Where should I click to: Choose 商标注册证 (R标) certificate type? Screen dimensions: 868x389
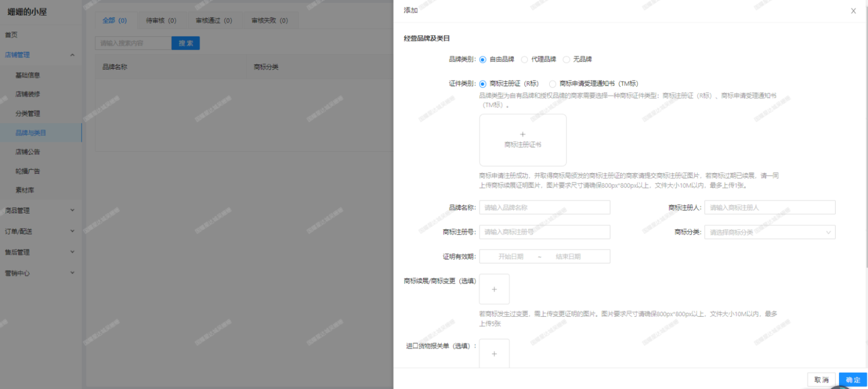[483, 83]
